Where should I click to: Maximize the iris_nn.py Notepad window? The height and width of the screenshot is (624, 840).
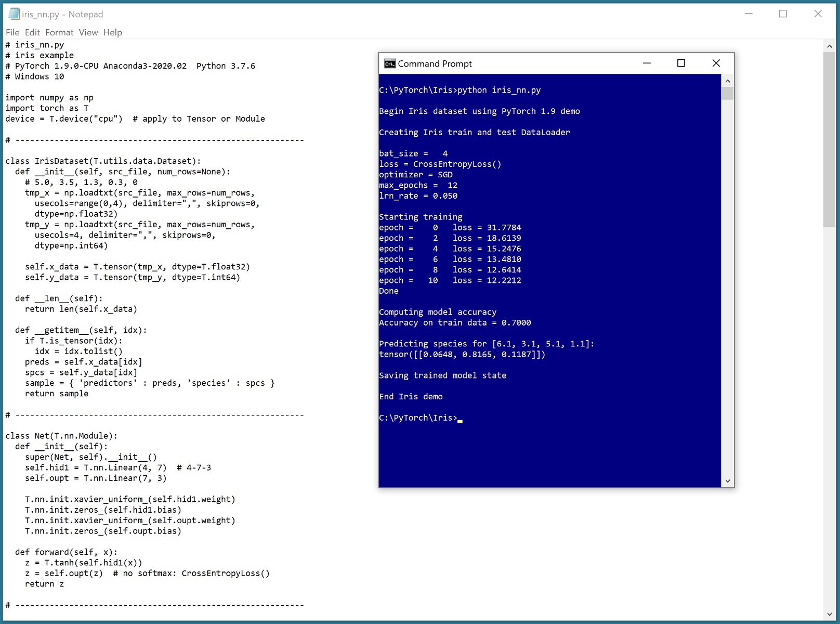pyautogui.click(x=783, y=14)
